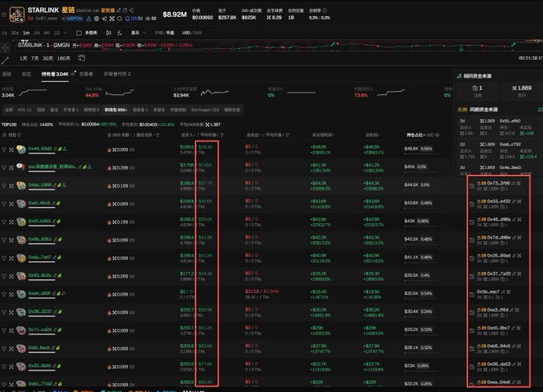
Task: Toggle 价格 / 市值 chart mode
Action: tap(165, 33)
